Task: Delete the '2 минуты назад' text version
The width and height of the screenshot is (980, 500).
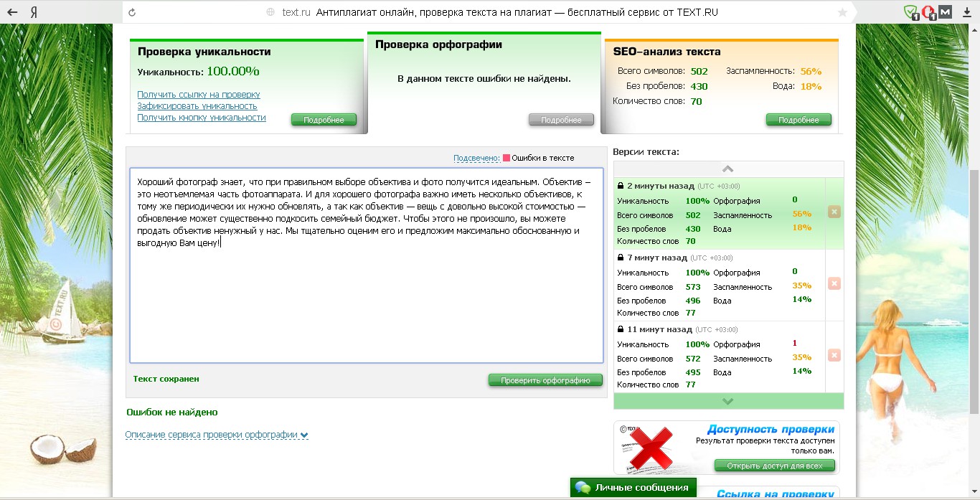Action: 834,212
